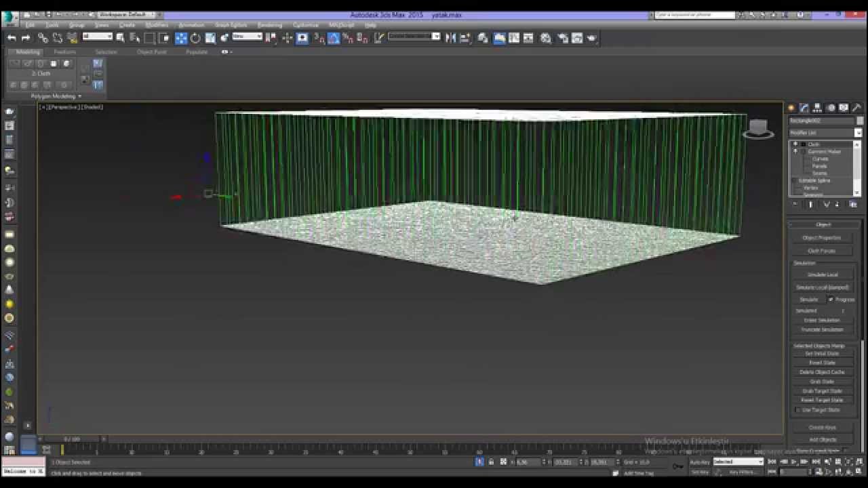Screen dimensions: 868x488
Task: Click the X coordinate input field
Action: click(529, 462)
